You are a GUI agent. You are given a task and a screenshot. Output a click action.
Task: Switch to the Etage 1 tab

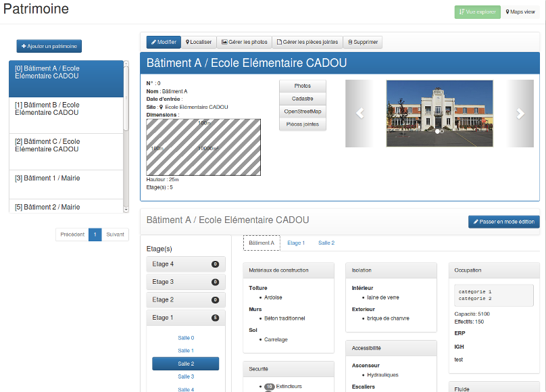(297, 242)
